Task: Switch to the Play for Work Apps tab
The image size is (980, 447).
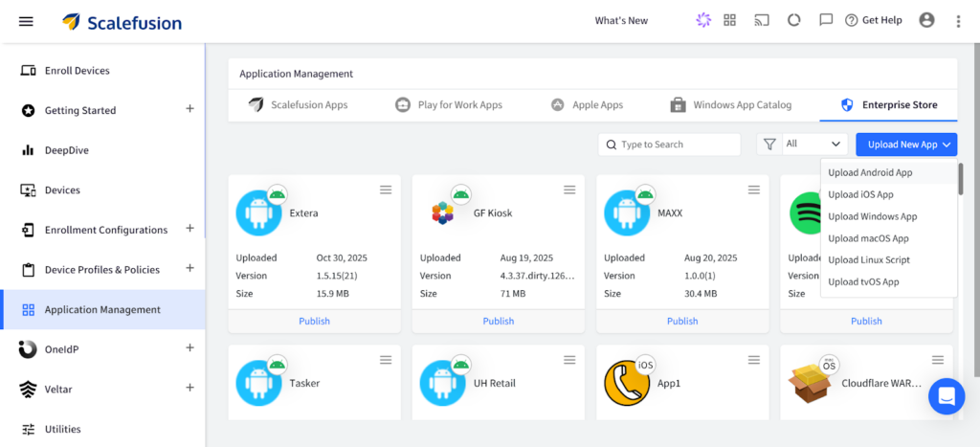Action: click(x=449, y=105)
